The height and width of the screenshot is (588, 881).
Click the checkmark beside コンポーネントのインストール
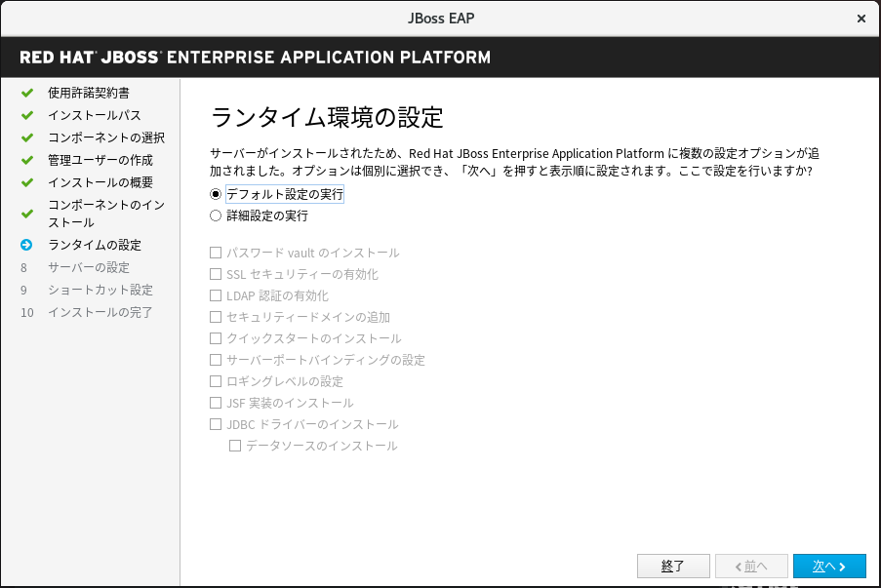click(x=27, y=214)
